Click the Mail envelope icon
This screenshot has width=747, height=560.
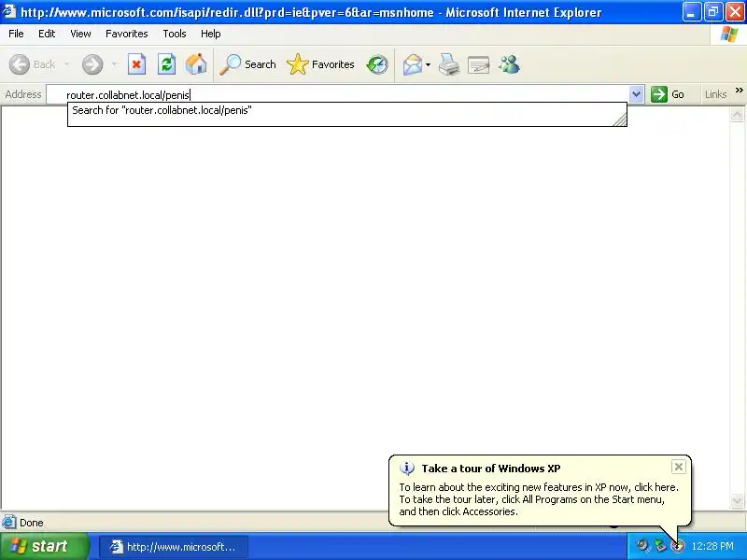pos(412,64)
